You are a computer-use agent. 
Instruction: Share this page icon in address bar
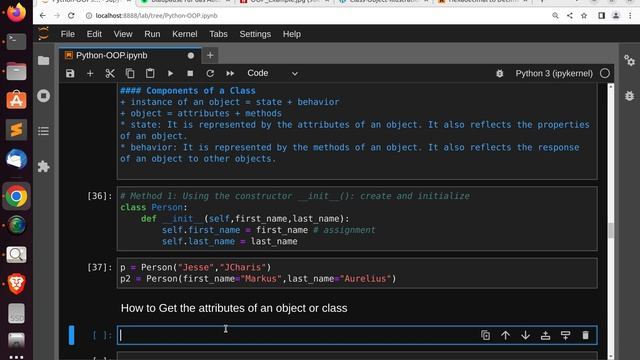[x=569, y=16]
